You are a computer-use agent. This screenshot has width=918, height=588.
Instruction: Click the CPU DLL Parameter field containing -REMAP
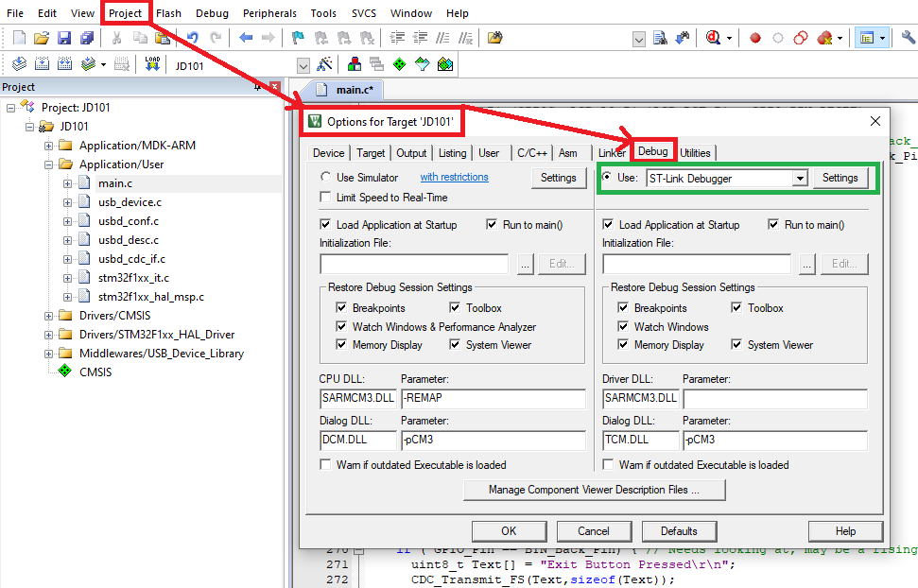(x=493, y=398)
